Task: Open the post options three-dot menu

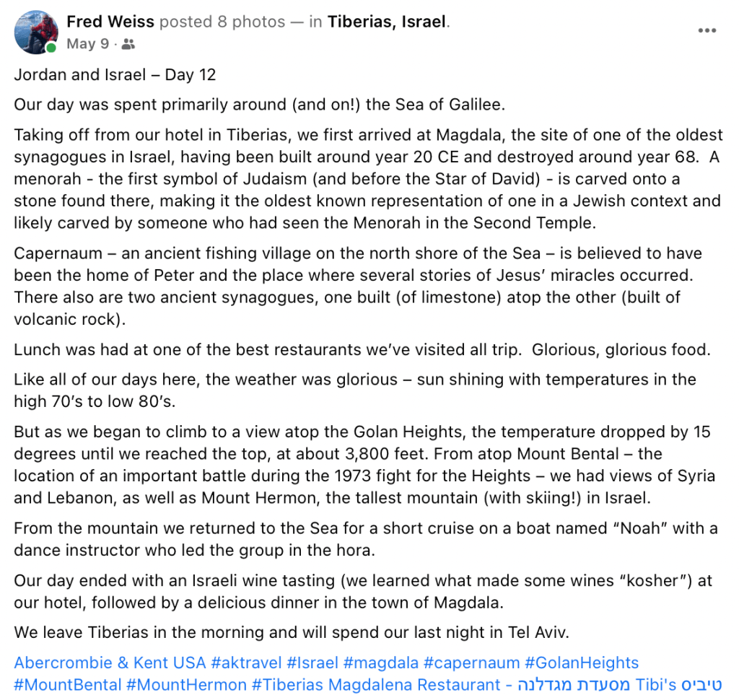Action: click(x=707, y=30)
